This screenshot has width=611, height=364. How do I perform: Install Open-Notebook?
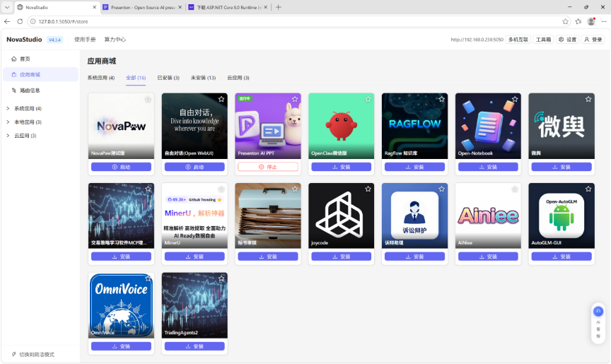(x=488, y=167)
